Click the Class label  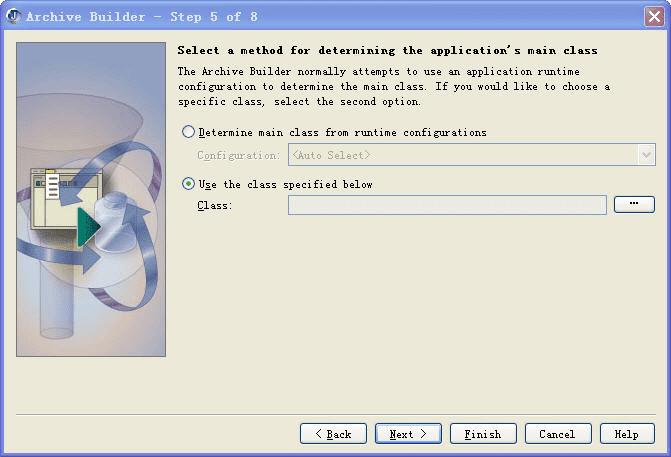tap(214, 206)
